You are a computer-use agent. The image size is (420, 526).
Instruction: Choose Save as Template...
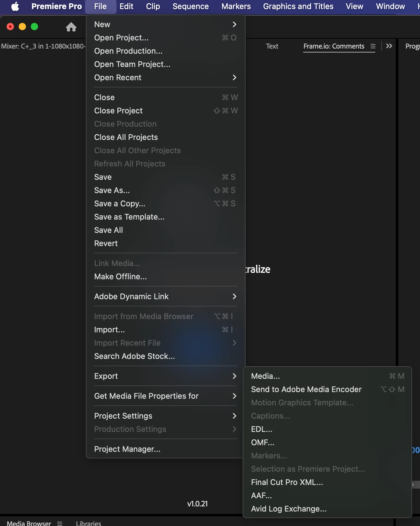tap(165, 217)
